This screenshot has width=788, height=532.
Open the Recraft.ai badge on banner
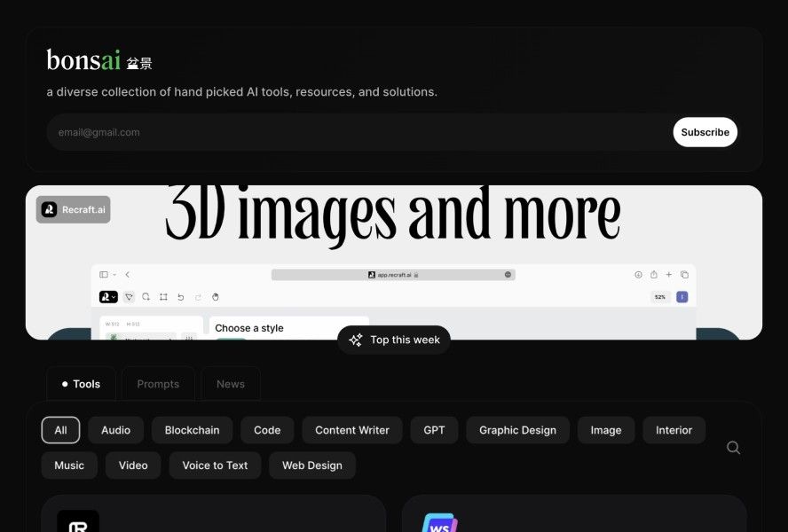tap(74, 209)
